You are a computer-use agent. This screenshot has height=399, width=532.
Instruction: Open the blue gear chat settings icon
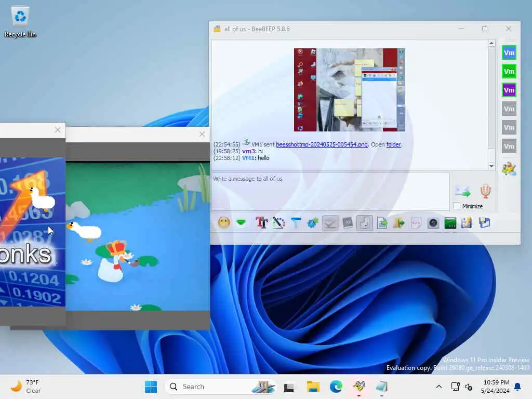(x=313, y=223)
